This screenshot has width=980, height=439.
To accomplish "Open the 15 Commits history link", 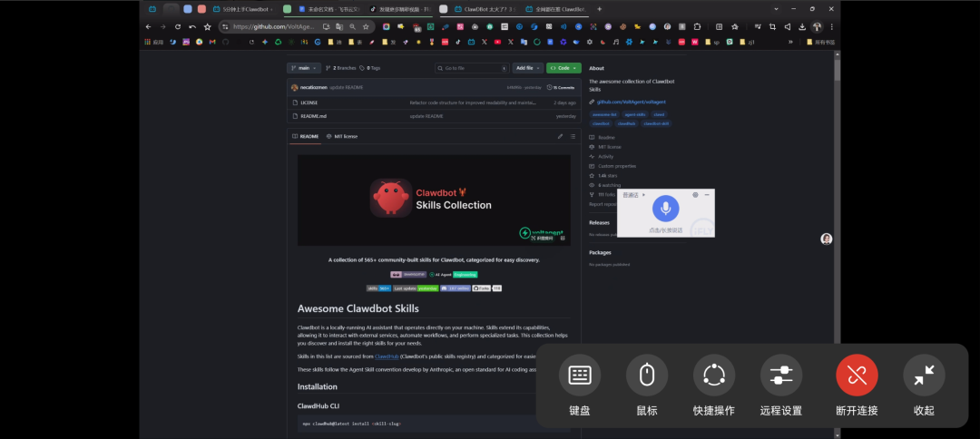I will coord(561,87).
